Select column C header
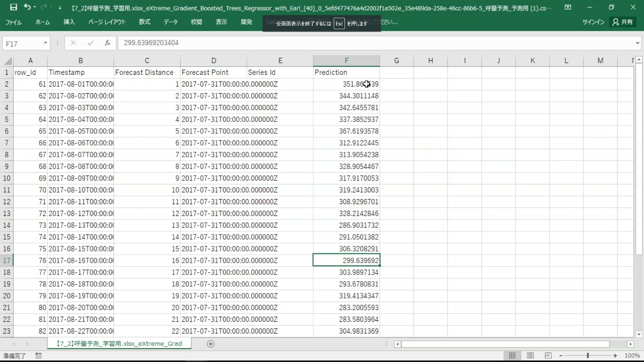This screenshot has height=362, width=644. pyautogui.click(x=147, y=61)
